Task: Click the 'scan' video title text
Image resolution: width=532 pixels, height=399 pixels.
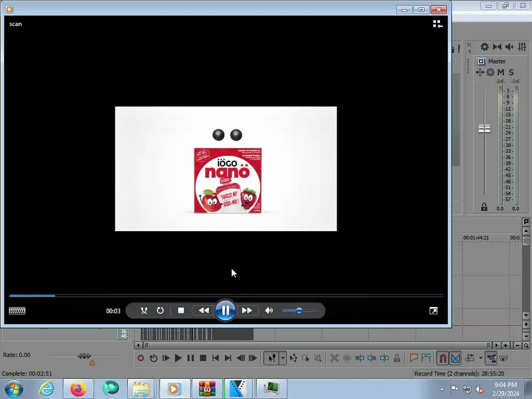Action: tap(15, 24)
